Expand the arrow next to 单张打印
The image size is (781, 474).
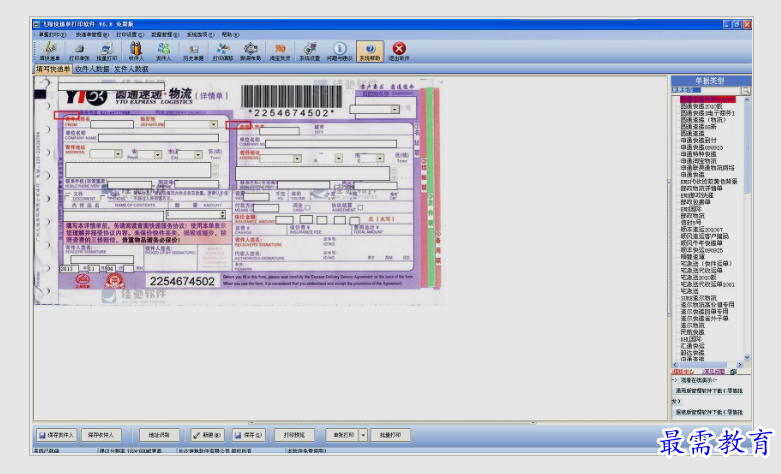[x=364, y=435]
